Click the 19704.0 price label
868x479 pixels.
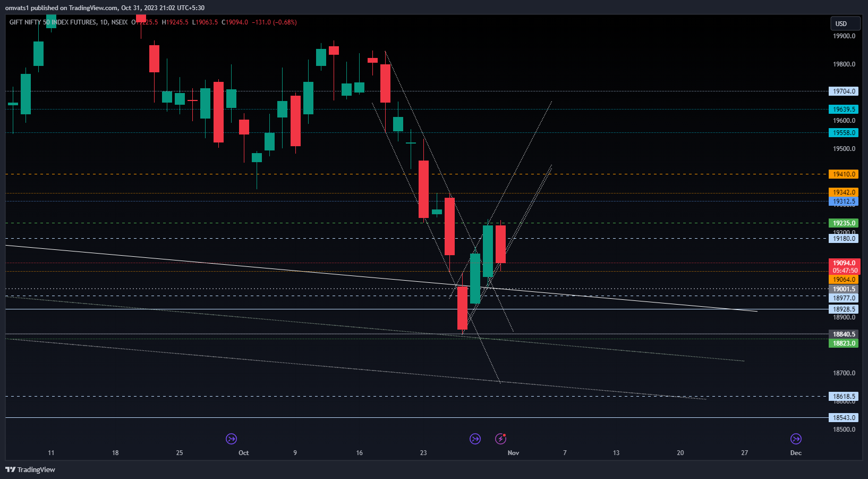(x=844, y=91)
